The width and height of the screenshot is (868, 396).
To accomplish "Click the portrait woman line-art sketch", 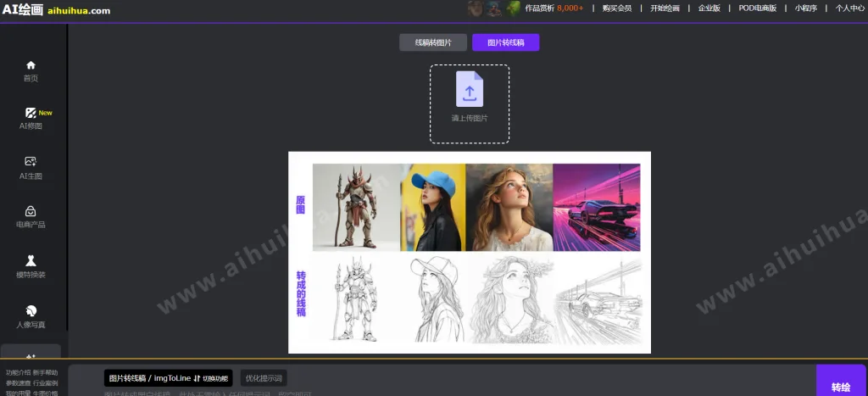I will click(x=511, y=299).
